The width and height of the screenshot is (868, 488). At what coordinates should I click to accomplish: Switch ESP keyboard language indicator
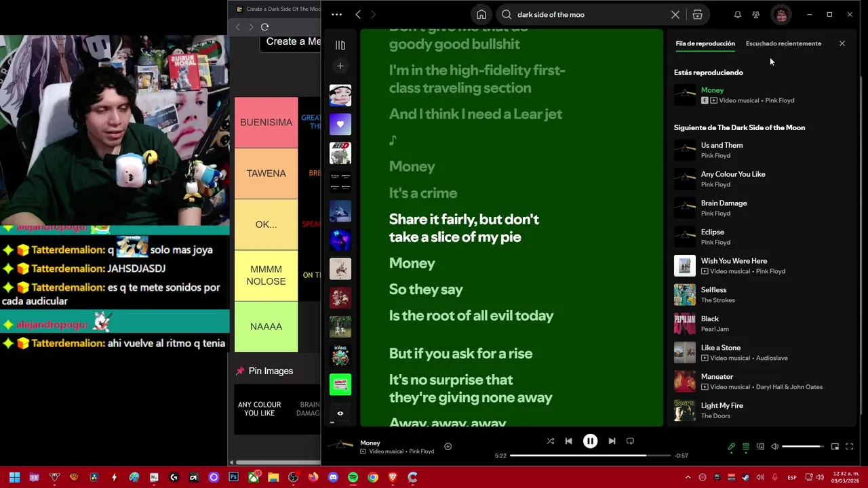tap(792, 478)
